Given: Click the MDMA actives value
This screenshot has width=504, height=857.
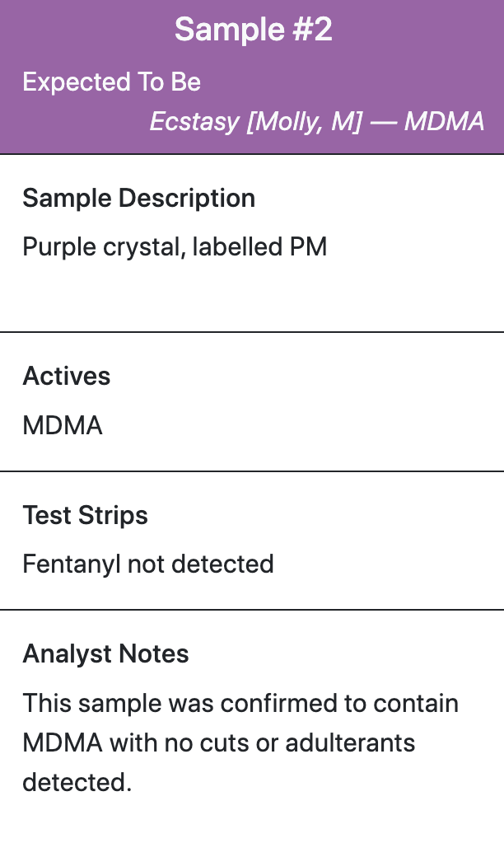Looking at the screenshot, I should [x=63, y=425].
